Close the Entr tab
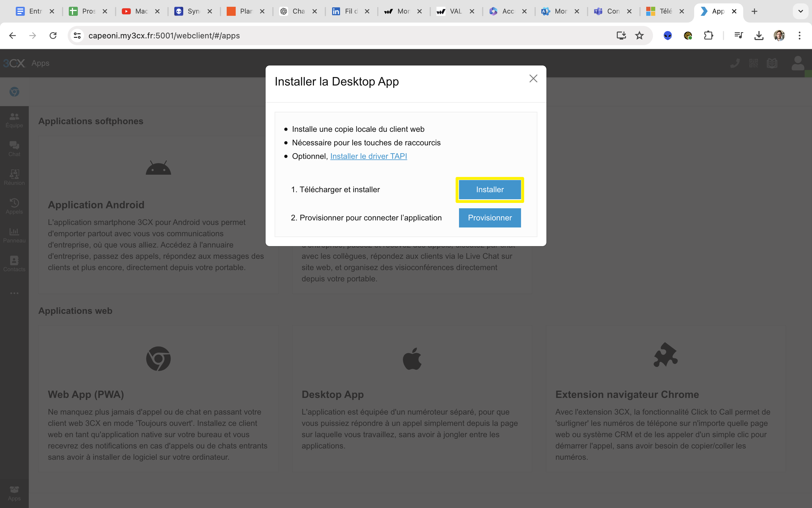 [x=52, y=11]
